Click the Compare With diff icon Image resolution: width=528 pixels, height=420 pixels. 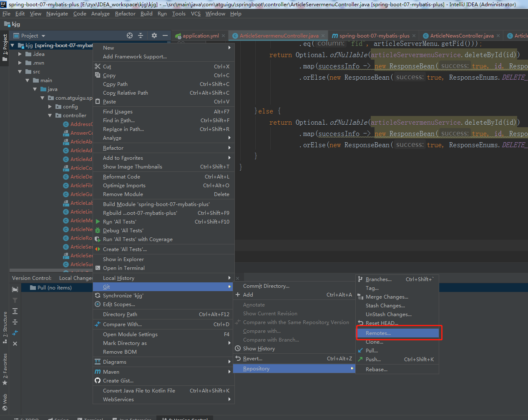pyautogui.click(x=98, y=324)
